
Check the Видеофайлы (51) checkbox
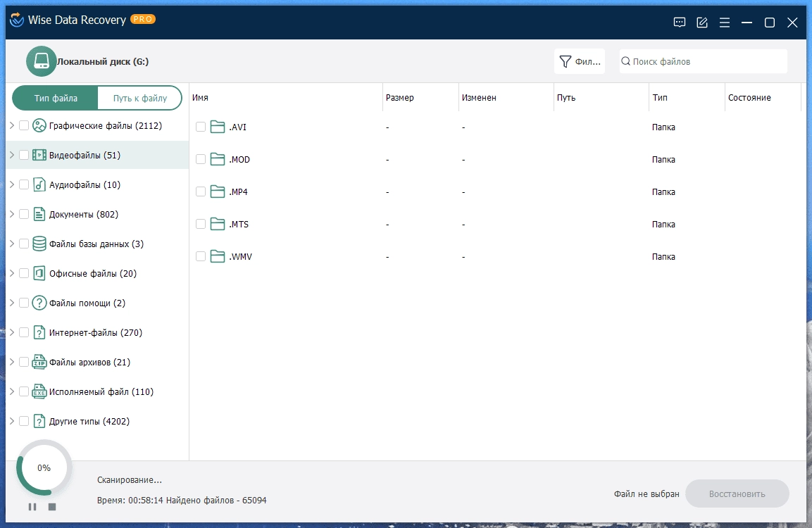(24, 155)
